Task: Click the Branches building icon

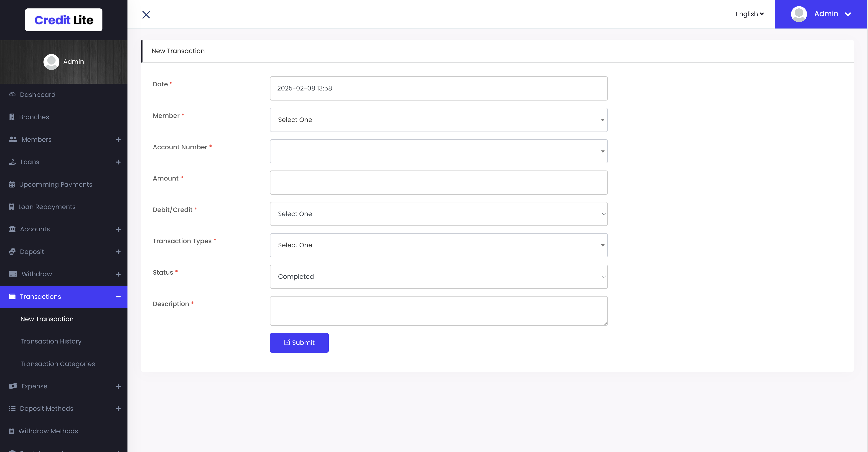Action: (12, 117)
